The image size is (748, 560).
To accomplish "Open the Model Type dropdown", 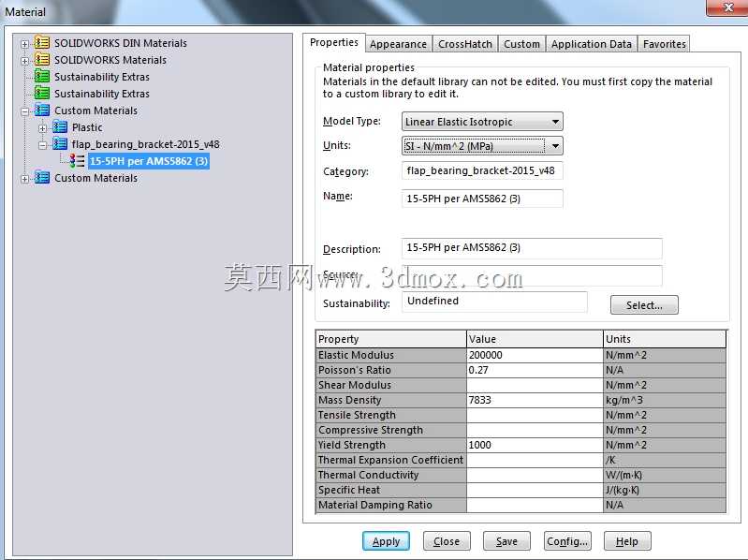I will [482, 122].
